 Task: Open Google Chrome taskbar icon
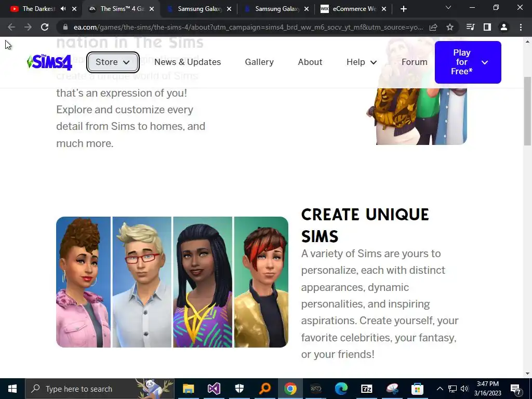click(x=290, y=389)
